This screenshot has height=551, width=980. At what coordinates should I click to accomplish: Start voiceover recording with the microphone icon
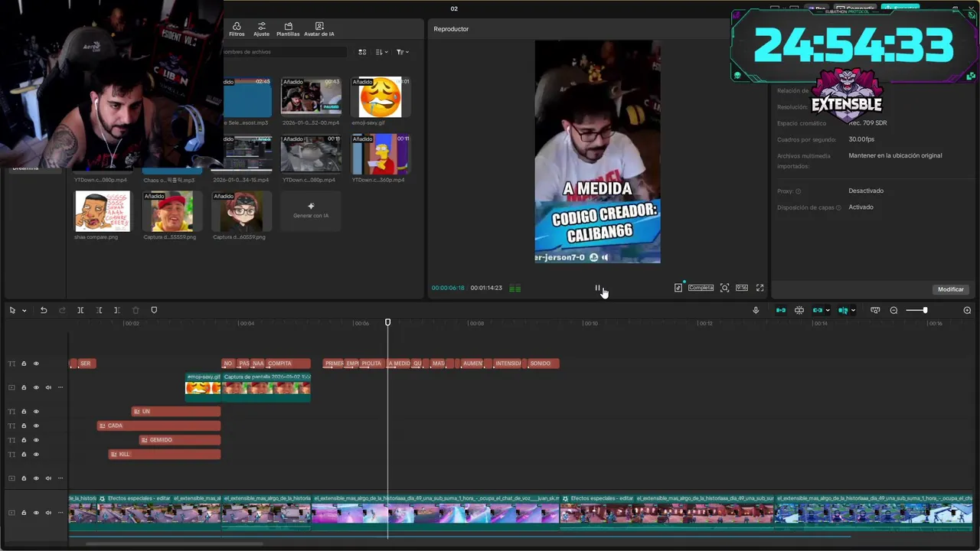click(756, 310)
